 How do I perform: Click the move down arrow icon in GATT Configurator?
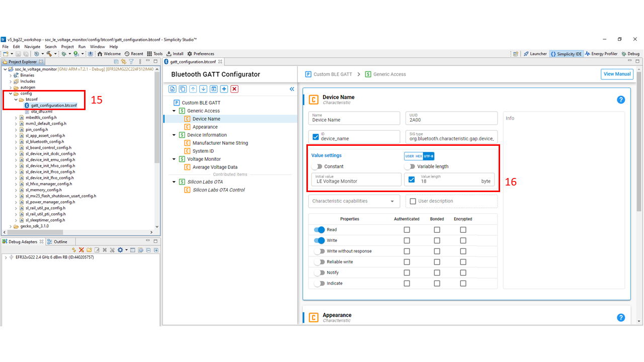coord(203,89)
